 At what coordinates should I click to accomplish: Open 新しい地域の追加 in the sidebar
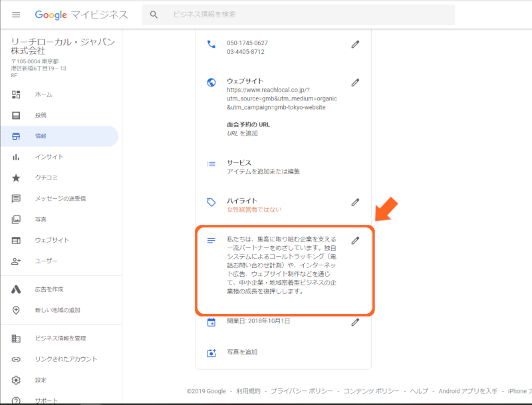[x=59, y=310]
